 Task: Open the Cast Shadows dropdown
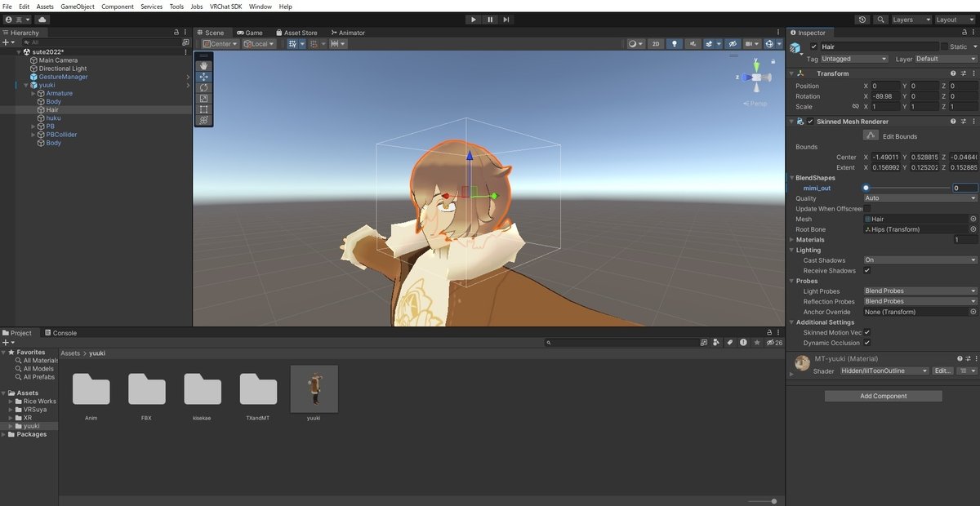pyautogui.click(x=920, y=260)
